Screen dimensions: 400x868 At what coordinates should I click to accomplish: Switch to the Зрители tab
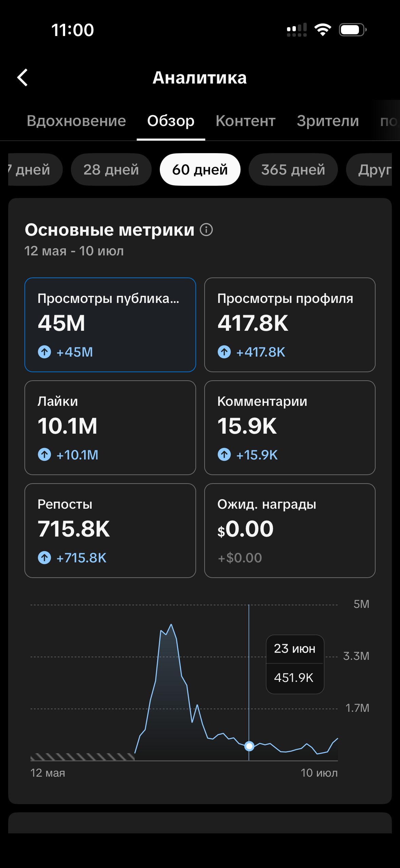coord(328,121)
